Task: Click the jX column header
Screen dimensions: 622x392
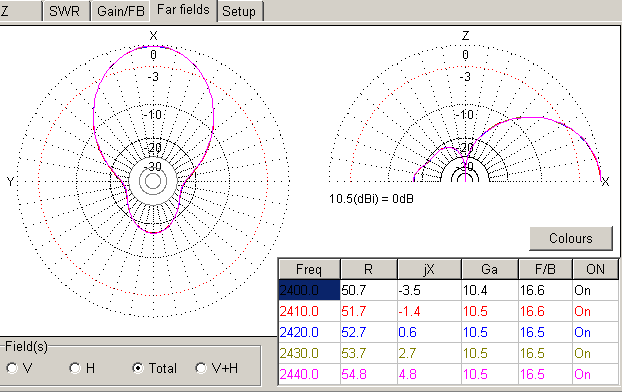Action: click(429, 269)
